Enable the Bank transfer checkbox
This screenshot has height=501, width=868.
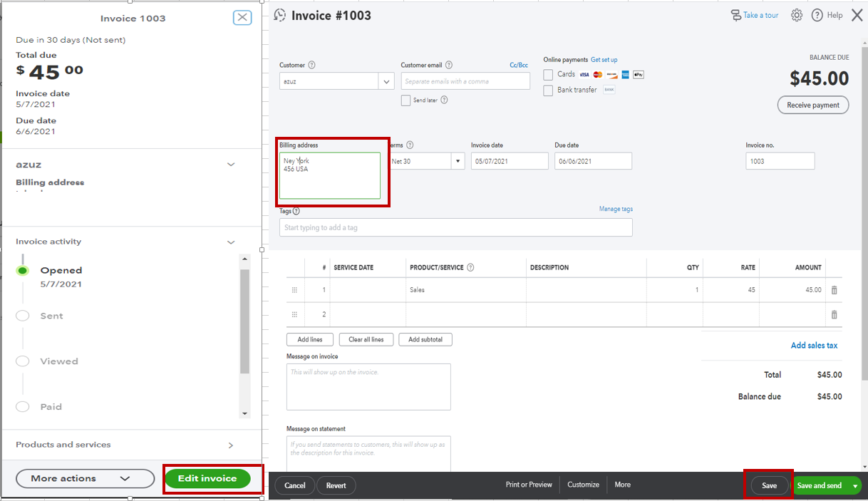tap(549, 89)
